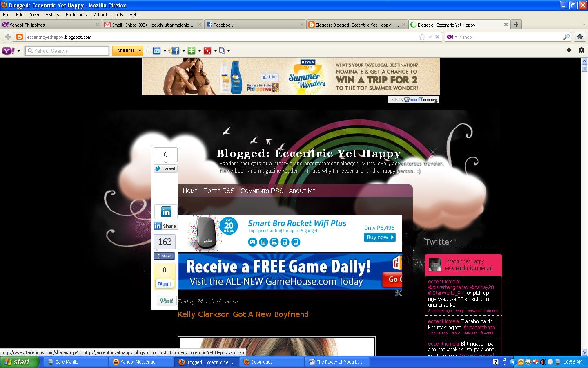Click the Yahoo! Search toolbar input field
588x368 pixels.
click(67, 51)
